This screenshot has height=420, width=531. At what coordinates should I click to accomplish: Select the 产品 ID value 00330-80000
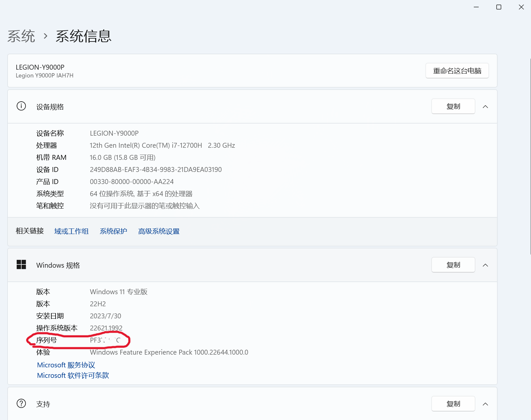click(132, 182)
